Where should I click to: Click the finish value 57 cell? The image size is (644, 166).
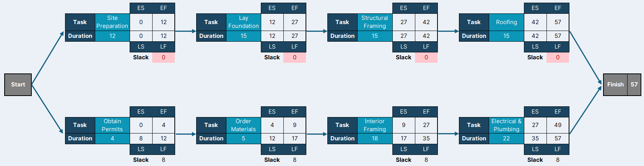(634, 85)
